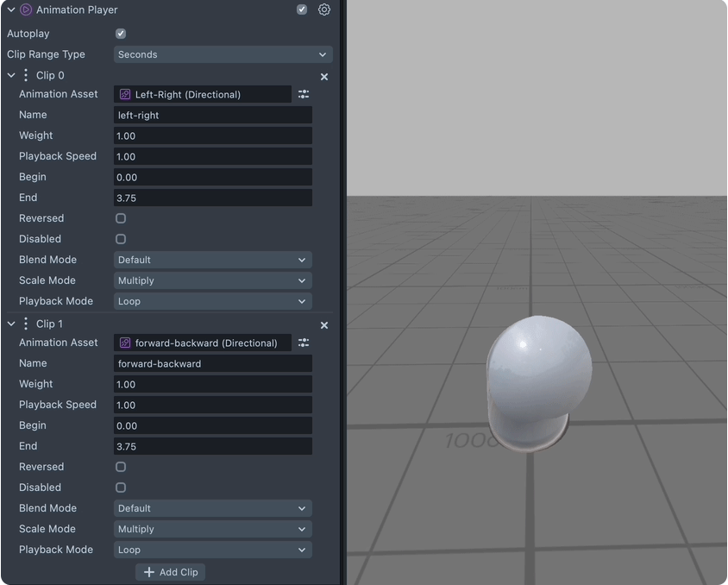
Task: Collapse the Clip 0 section
Action: pos(11,76)
